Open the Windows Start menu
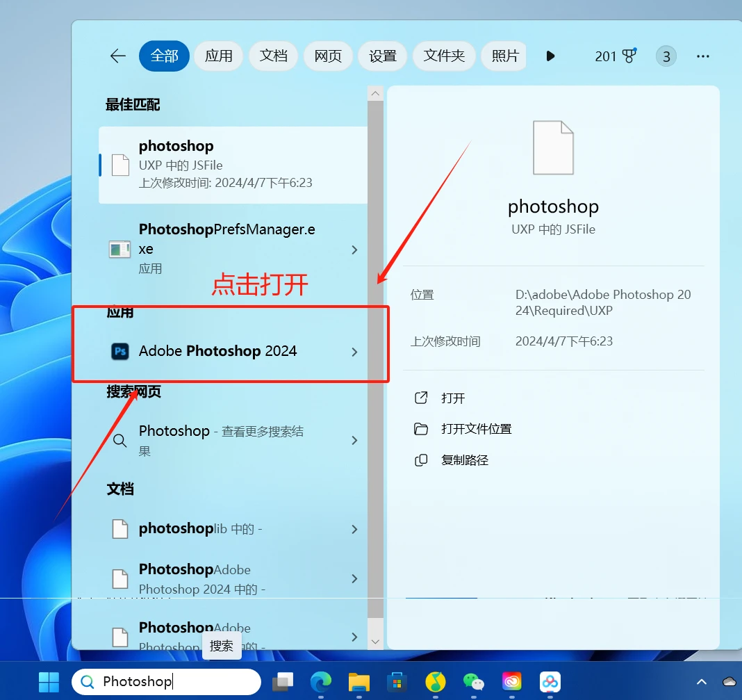The height and width of the screenshot is (700, 742). tap(49, 682)
